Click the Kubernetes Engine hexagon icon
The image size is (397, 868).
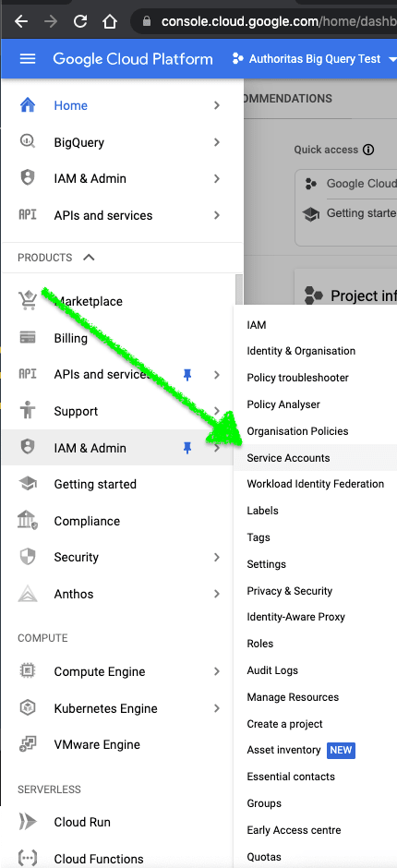(27, 708)
